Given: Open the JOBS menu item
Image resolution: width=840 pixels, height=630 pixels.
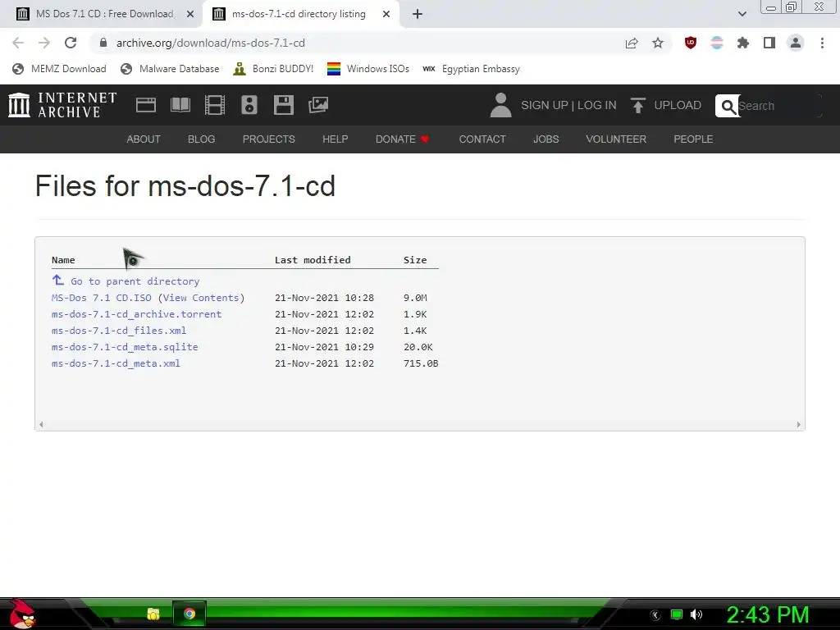Looking at the screenshot, I should (546, 139).
